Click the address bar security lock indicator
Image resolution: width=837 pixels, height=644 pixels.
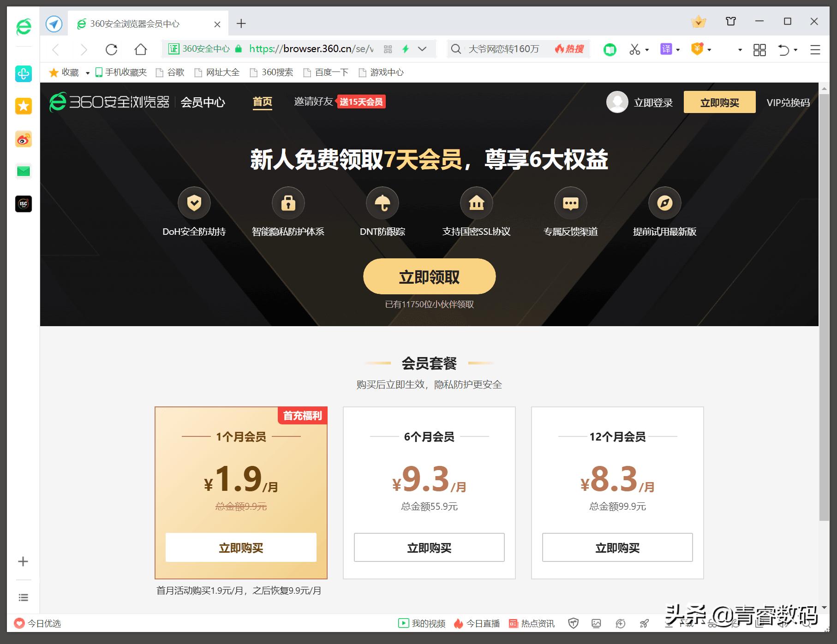238,48
